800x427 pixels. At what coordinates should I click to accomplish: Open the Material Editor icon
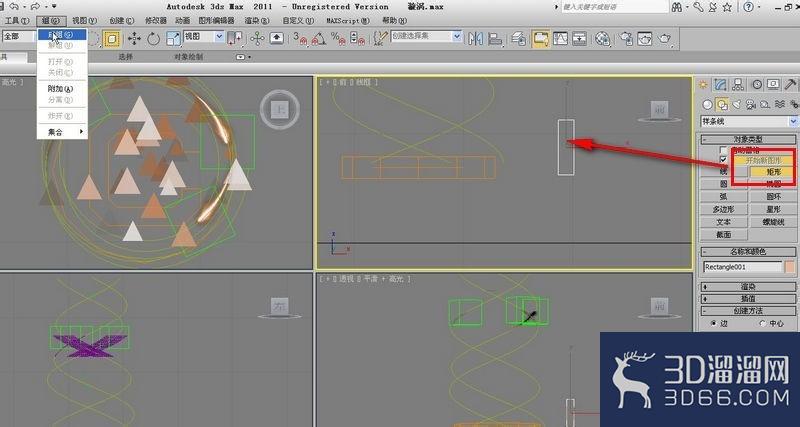pos(603,38)
